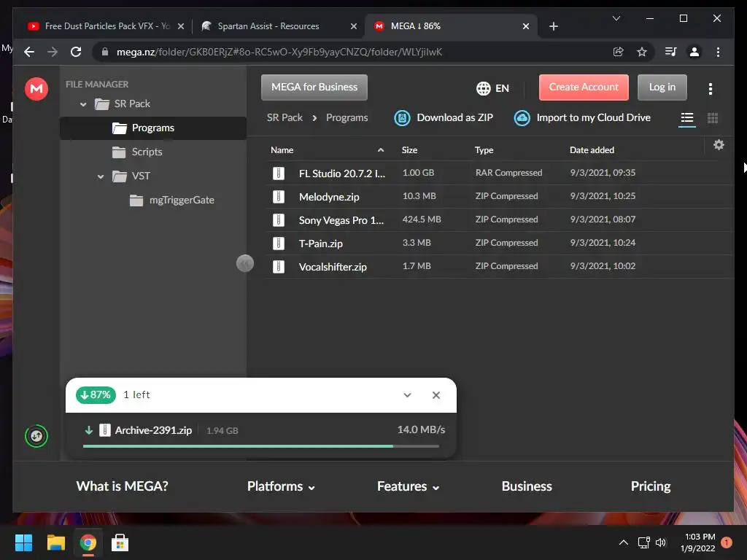Viewport: 747px width, 560px height.
Task: Open Chrome media control icon
Action: pos(671,52)
